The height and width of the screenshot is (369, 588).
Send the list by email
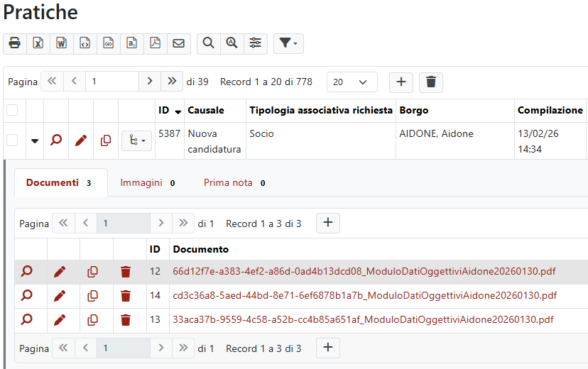pyautogui.click(x=178, y=43)
